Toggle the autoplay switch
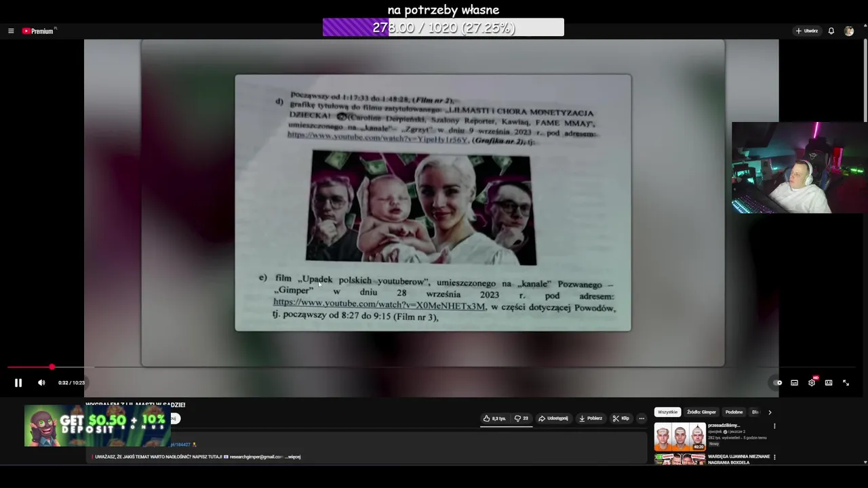The width and height of the screenshot is (868, 488). tap(777, 383)
